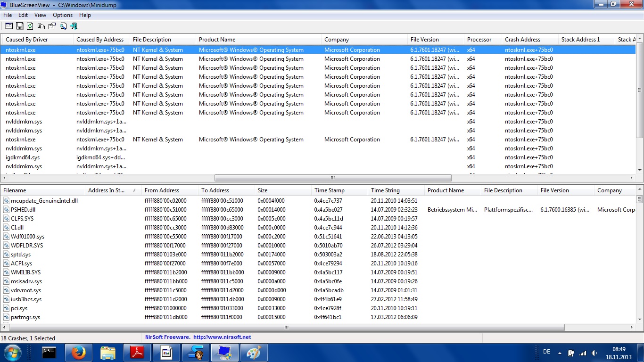Select first nvlddmkm.sys crash row

pyautogui.click(x=318, y=122)
